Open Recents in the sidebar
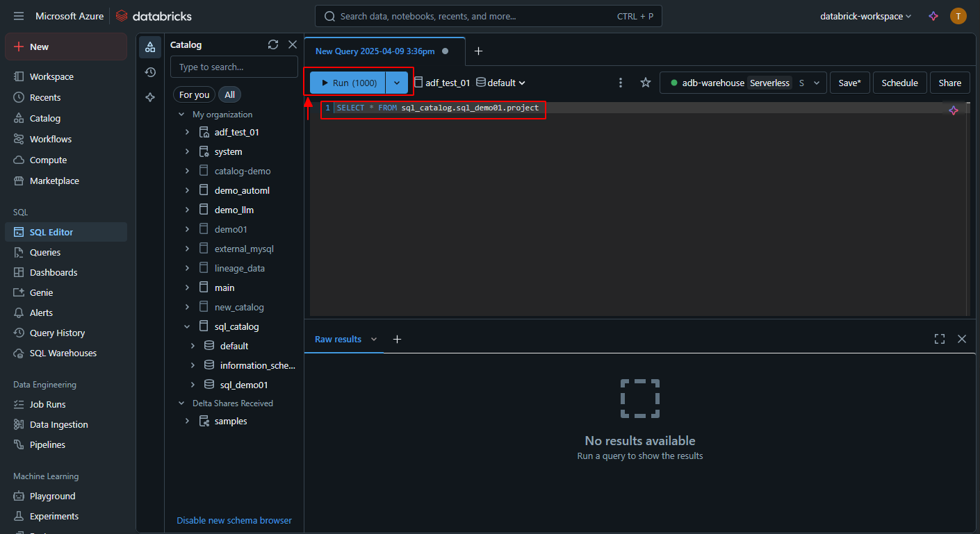The image size is (980, 534). pyautogui.click(x=66, y=97)
